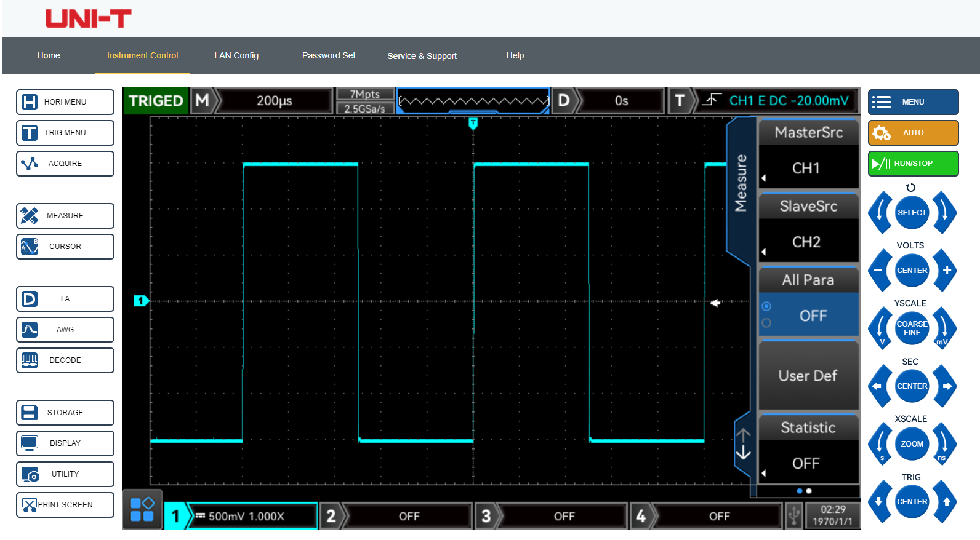Open the AWG waveform generator
This screenshot has width=980, height=540.
click(x=65, y=330)
